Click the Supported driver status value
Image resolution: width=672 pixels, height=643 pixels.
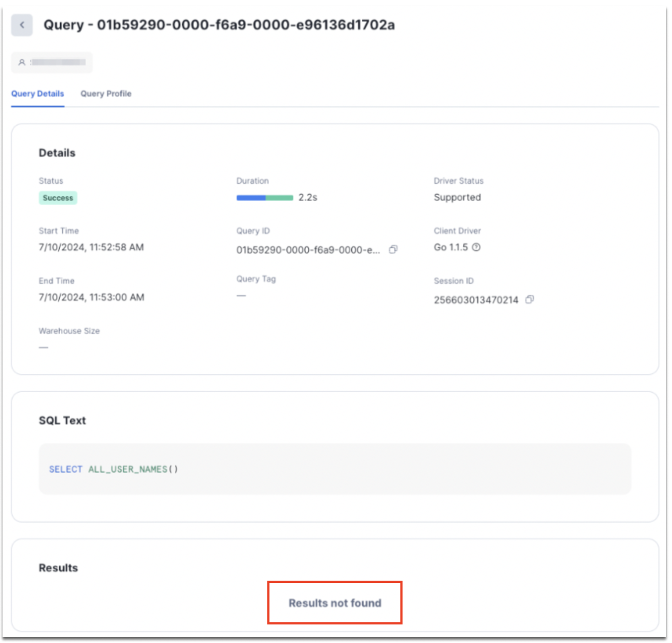coord(457,197)
